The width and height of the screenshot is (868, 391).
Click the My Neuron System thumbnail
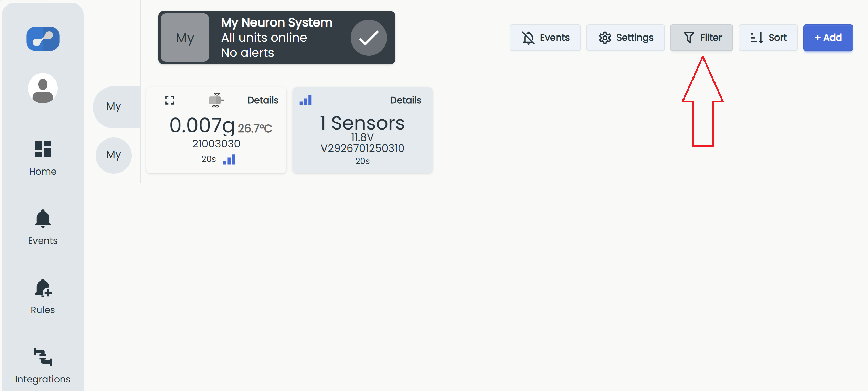pos(185,38)
